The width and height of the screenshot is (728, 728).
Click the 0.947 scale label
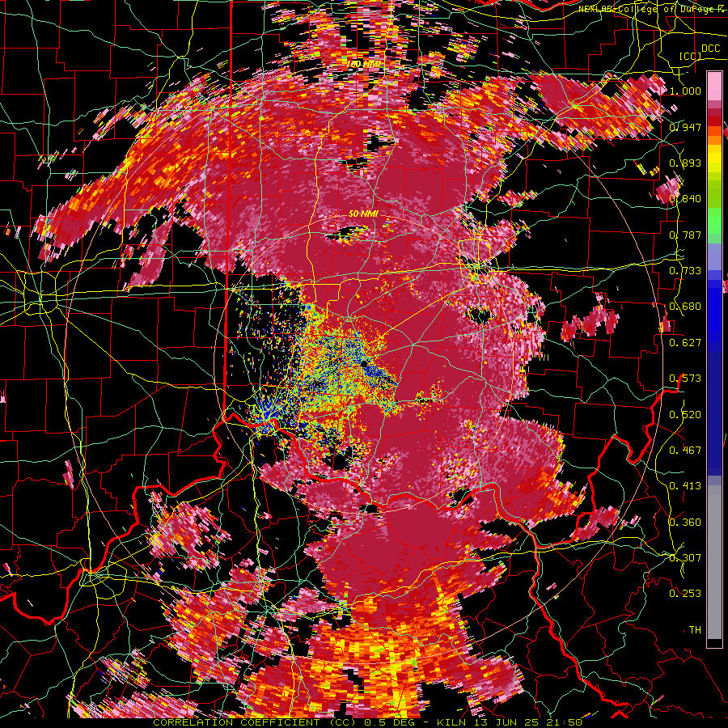point(685,127)
